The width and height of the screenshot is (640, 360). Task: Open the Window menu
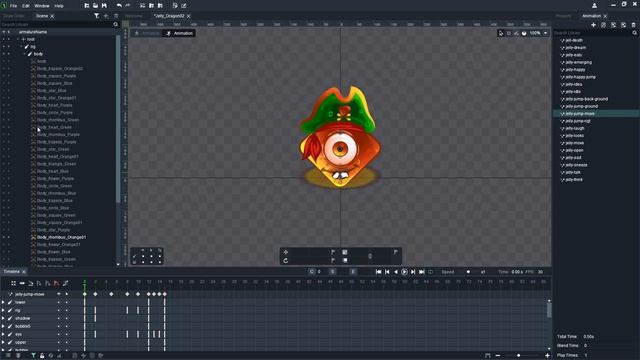tap(42, 6)
